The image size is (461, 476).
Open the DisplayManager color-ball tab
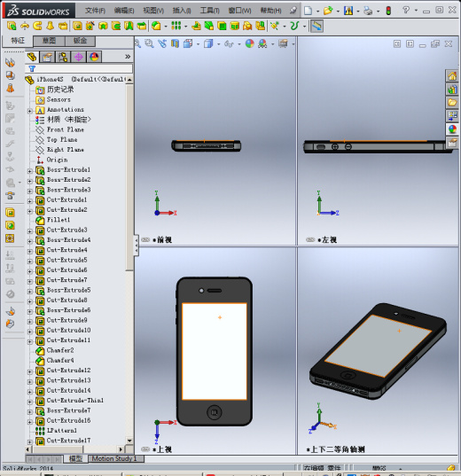[x=94, y=57]
